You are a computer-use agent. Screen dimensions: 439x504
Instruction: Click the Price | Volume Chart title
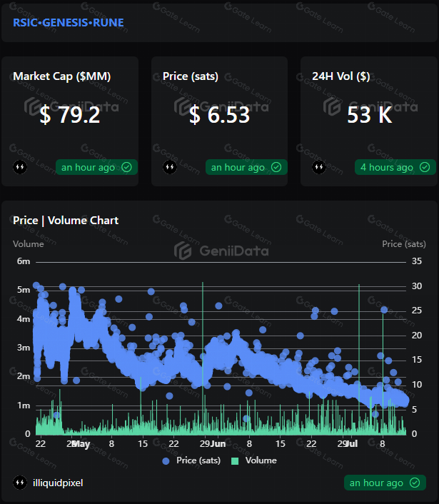(x=66, y=221)
